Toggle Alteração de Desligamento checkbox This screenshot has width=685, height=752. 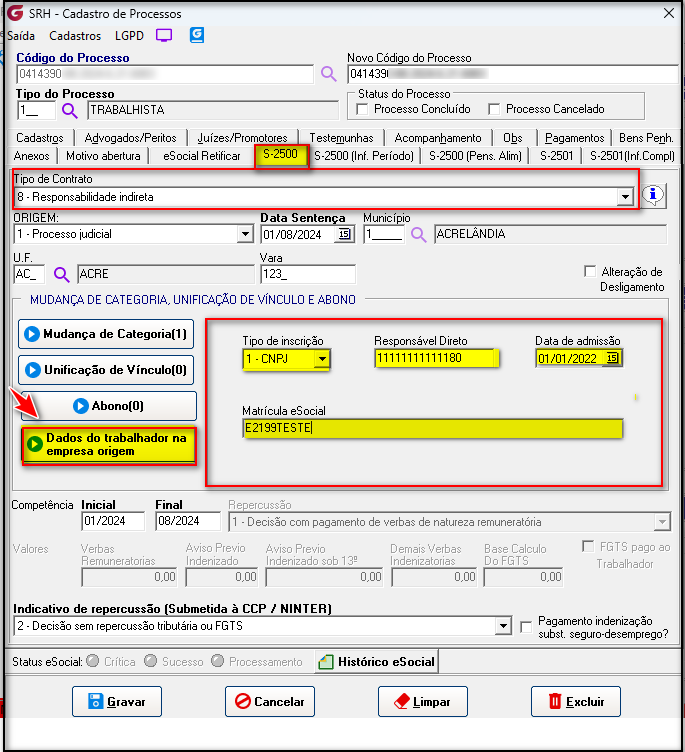(590, 271)
